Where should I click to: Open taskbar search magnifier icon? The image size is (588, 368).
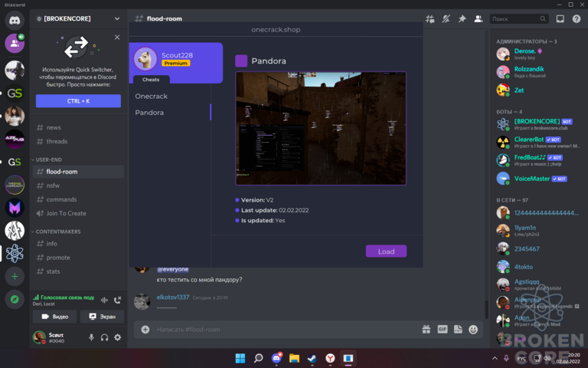[258, 358]
